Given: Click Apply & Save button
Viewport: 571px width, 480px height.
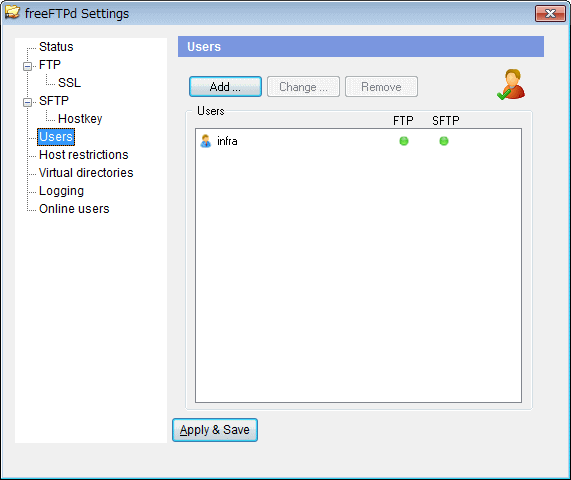Looking at the screenshot, I should click(215, 430).
